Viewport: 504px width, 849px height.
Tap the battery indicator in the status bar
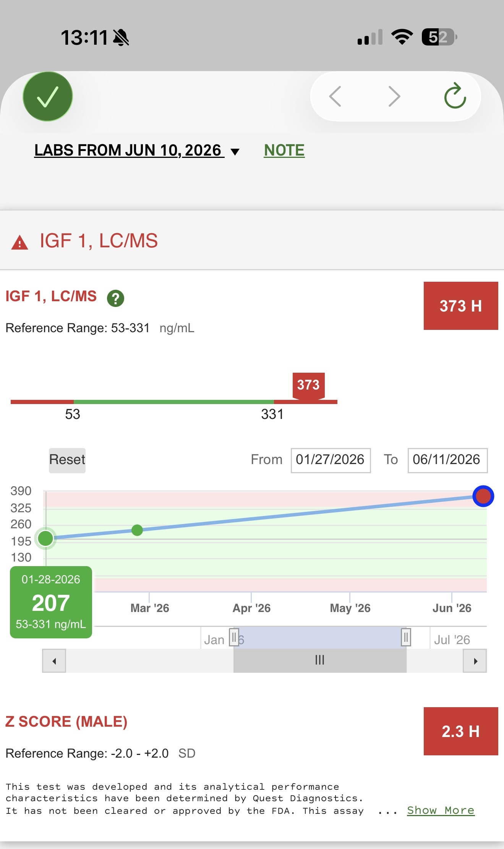coord(439,37)
